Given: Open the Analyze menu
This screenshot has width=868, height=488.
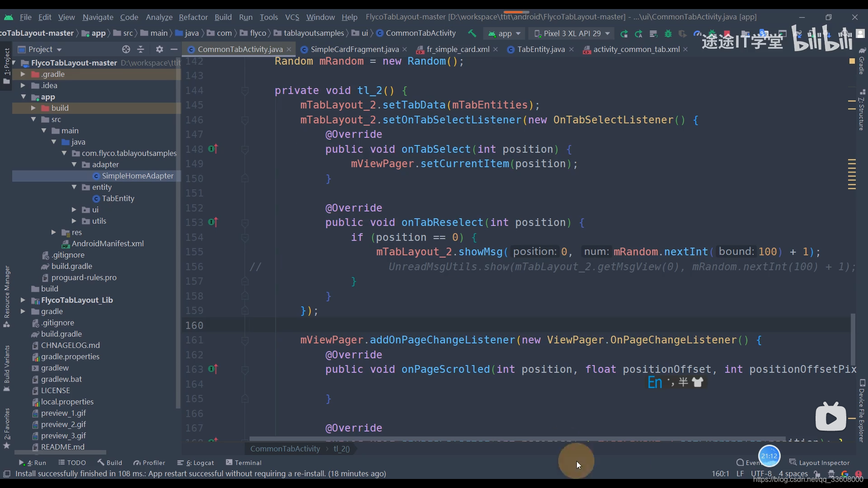Looking at the screenshot, I should (x=159, y=17).
